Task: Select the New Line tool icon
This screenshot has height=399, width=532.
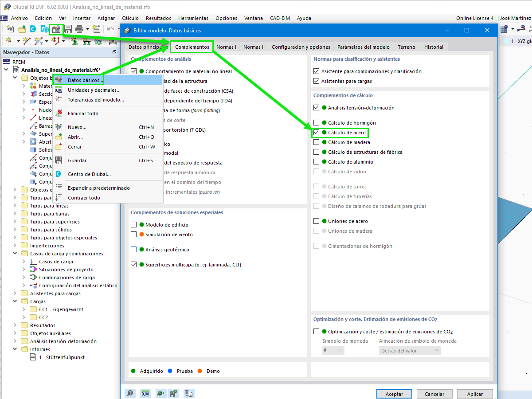Action: click(27, 41)
